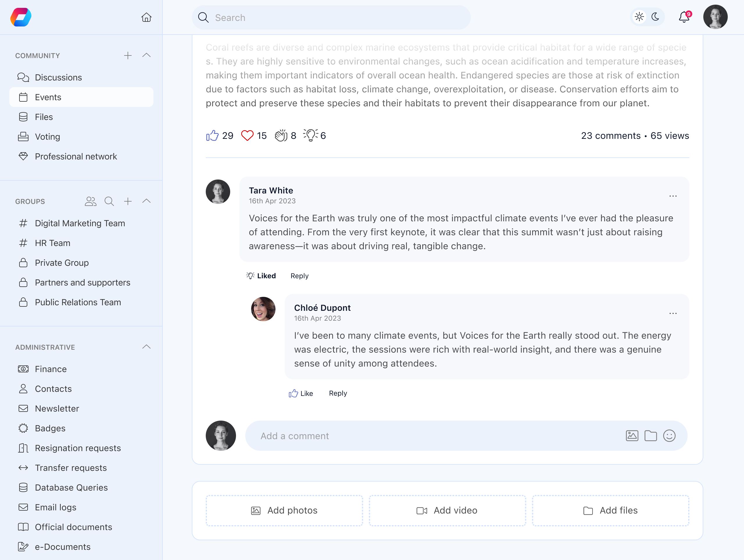Add a heart reaction to the post
The height and width of the screenshot is (560, 744).
point(248,135)
